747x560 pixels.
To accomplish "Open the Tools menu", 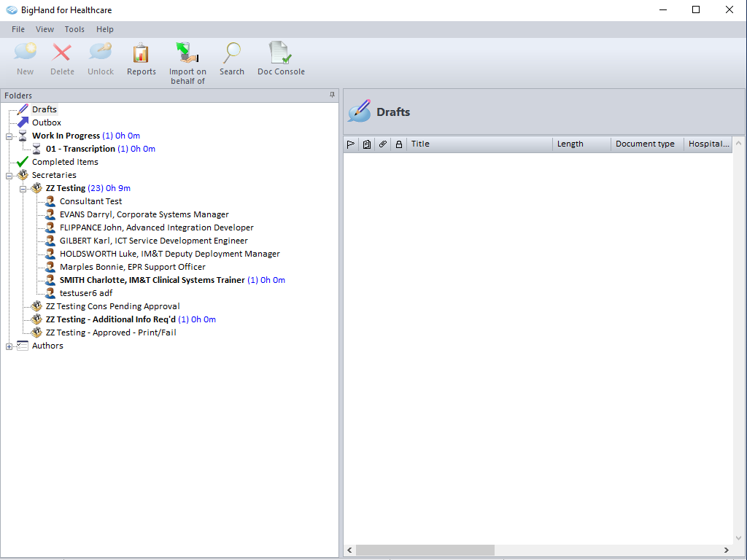I will 74,29.
